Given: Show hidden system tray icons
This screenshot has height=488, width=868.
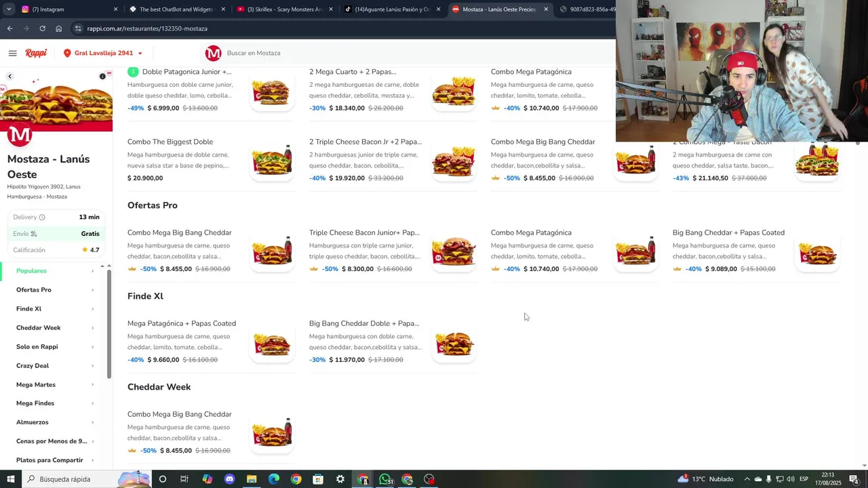Looking at the screenshot, I should [x=747, y=479].
